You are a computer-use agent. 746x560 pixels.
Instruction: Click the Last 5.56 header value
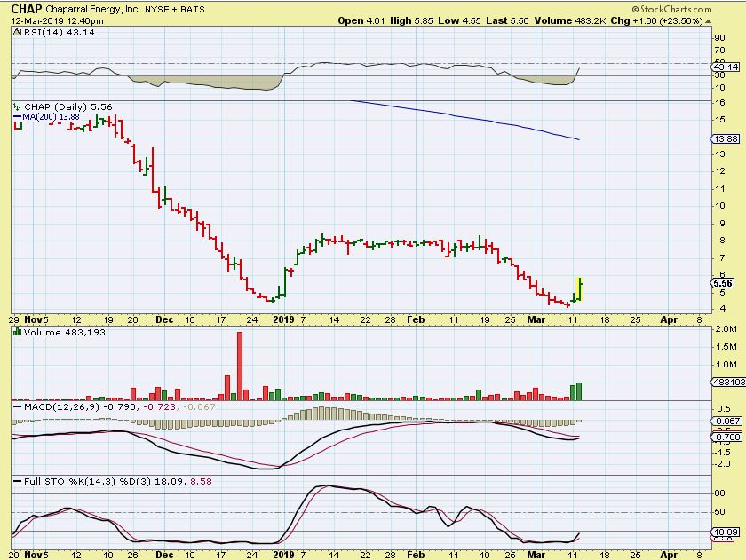coord(507,21)
